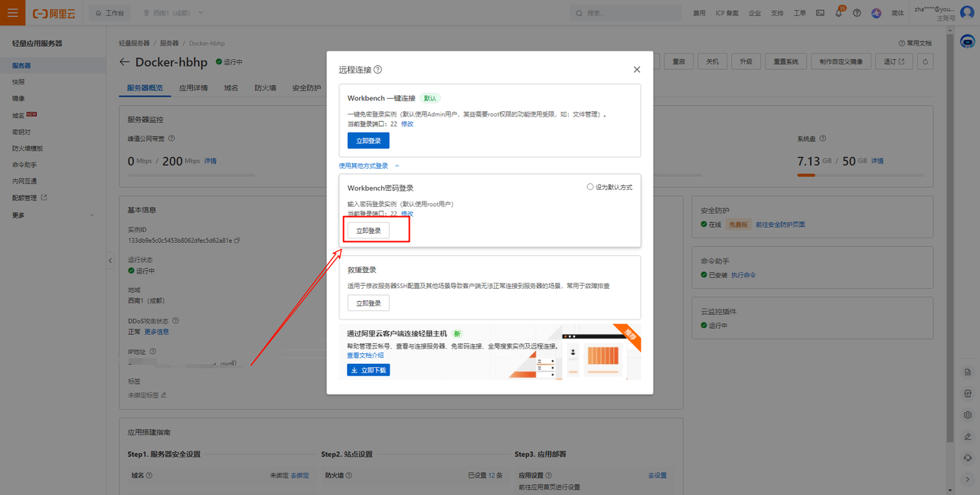Open the Cloud Shell terminal icon
This screenshot has height=495, width=980.
[x=820, y=13]
